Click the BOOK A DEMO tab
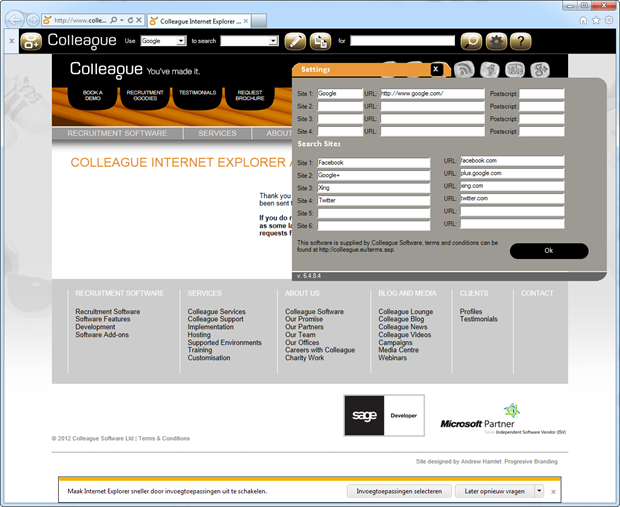 coord(93,96)
